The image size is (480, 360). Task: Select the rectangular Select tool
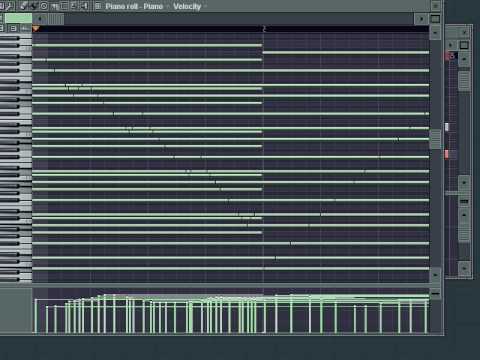[64, 6]
